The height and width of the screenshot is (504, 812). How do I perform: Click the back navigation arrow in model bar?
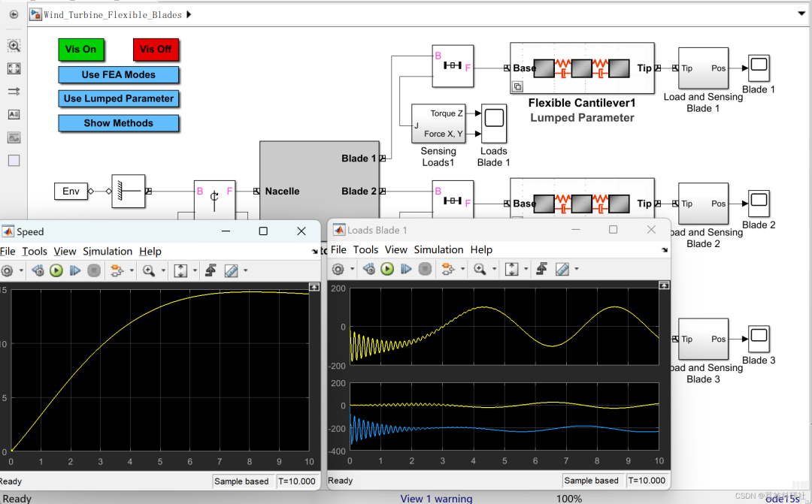point(14,14)
